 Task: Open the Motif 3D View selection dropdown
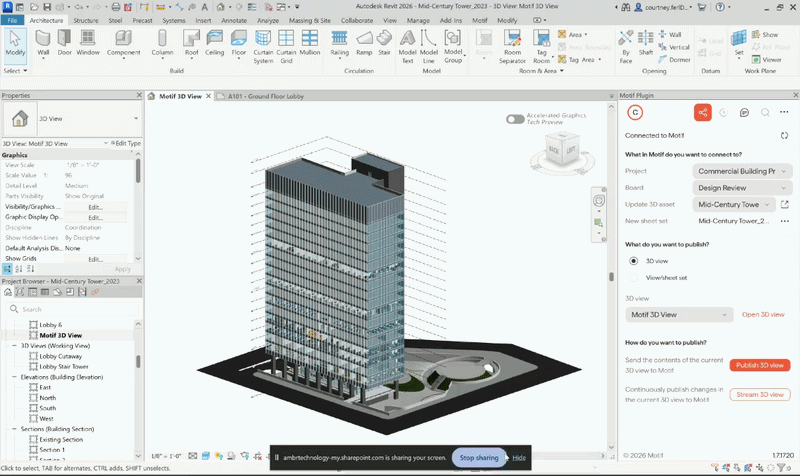(x=679, y=314)
